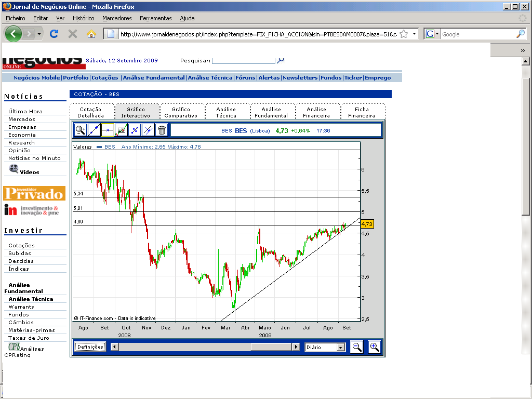Open the Warrants sidebar link
532x399 pixels.
(x=21, y=307)
